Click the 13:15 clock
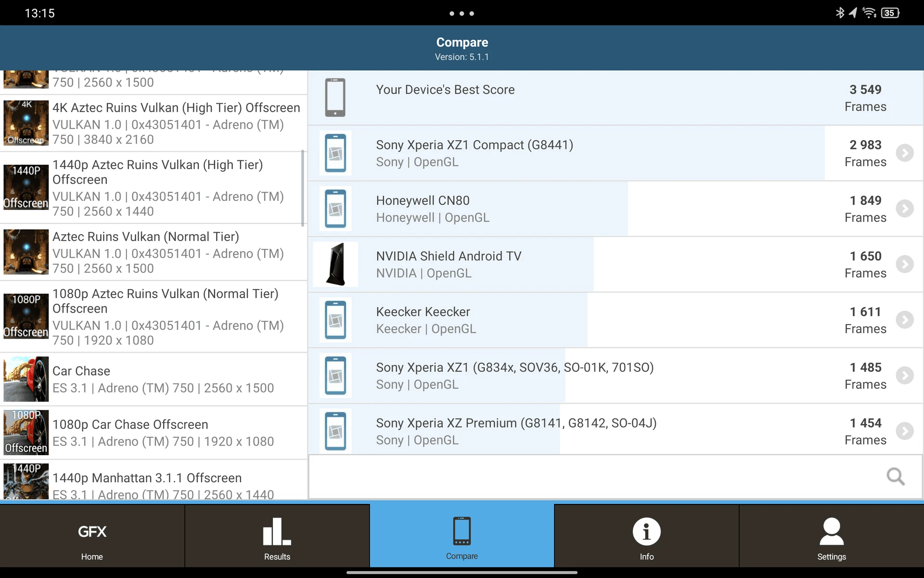 pos(39,13)
